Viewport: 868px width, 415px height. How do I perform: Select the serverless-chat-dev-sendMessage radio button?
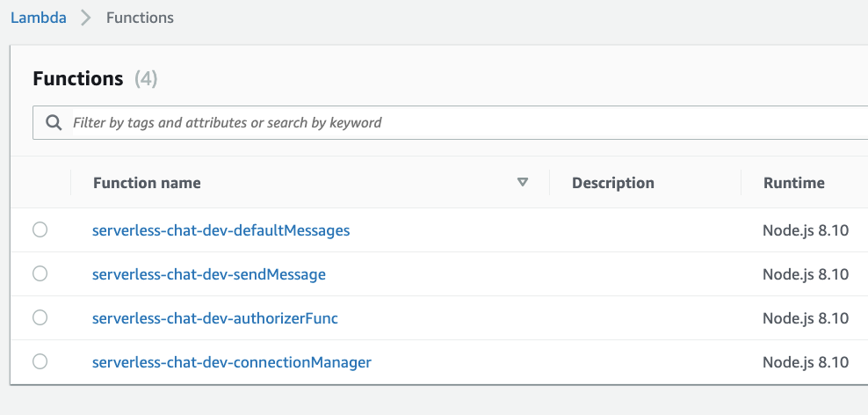(x=40, y=274)
